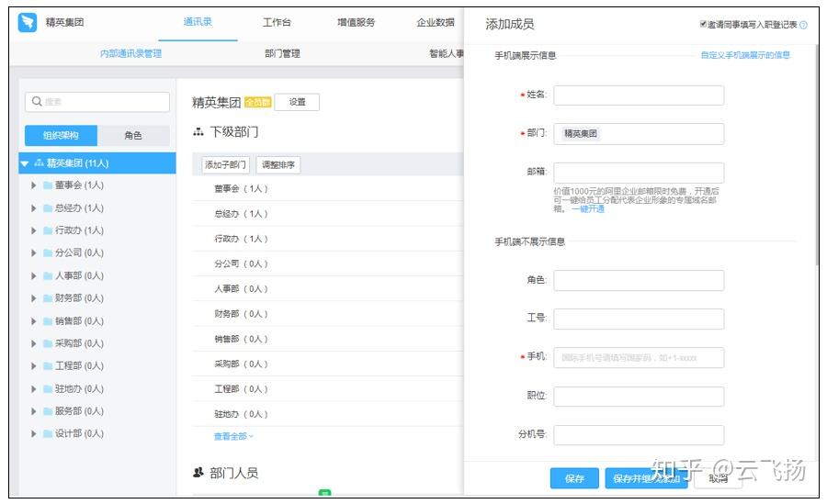Click the 董事会（1人） row in 下级部门 list

[x=327, y=189]
